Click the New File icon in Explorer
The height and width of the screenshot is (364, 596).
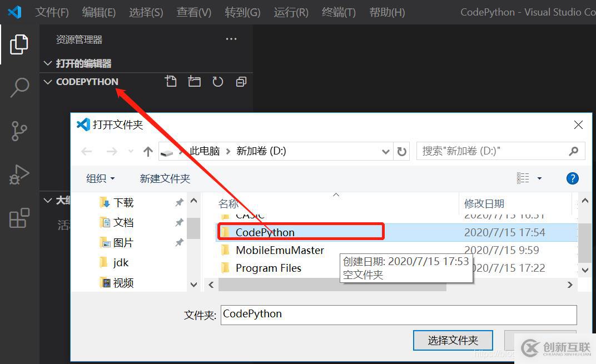(171, 81)
